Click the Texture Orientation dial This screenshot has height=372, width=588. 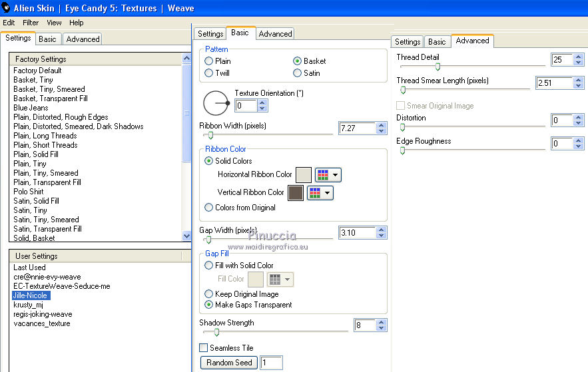coord(216,103)
